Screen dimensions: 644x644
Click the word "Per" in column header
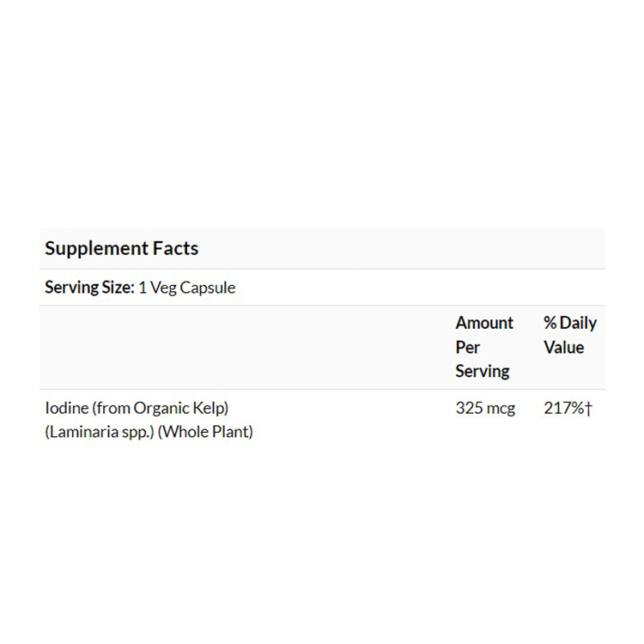(x=468, y=347)
